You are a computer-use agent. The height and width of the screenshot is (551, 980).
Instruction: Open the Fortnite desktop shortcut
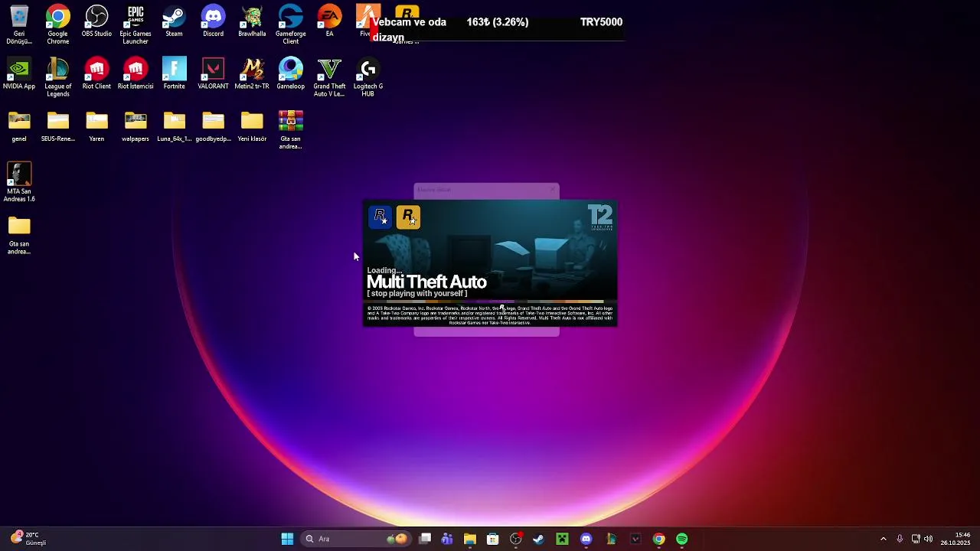174,73
